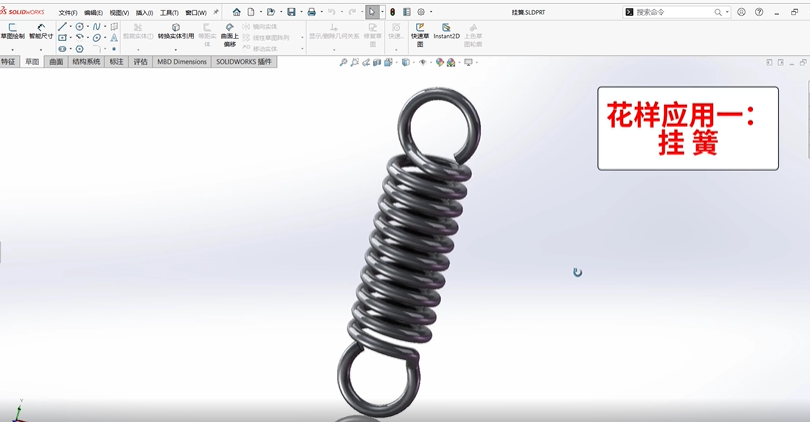Click the Save icon in top toolbar
The width and height of the screenshot is (810, 422).
tap(291, 12)
